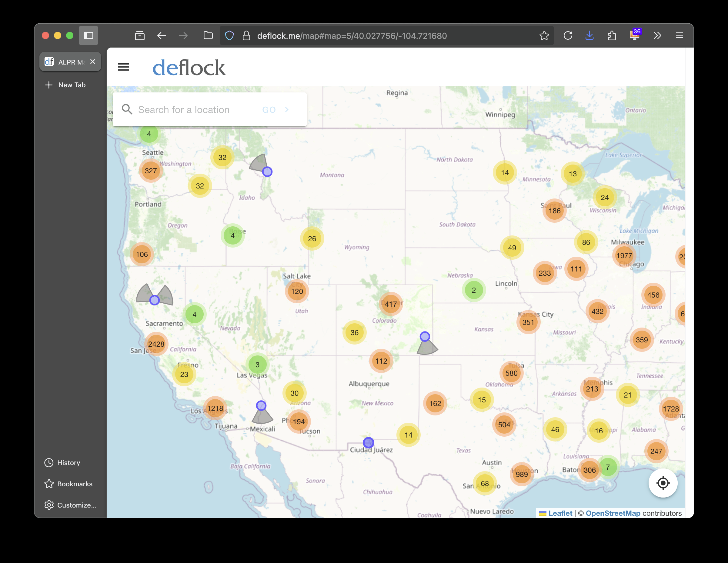Viewport: 728px width, 563px height.
Task: Open the browser application menu
Action: coord(679,36)
